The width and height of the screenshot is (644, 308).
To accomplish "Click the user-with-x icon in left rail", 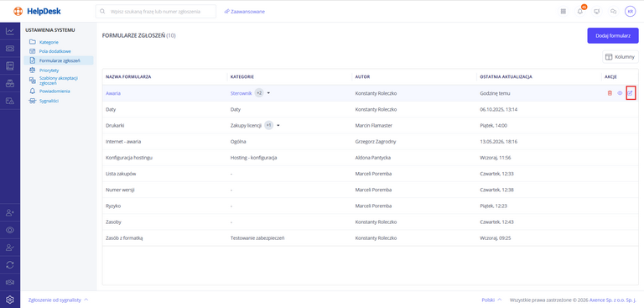I will tap(10, 212).
